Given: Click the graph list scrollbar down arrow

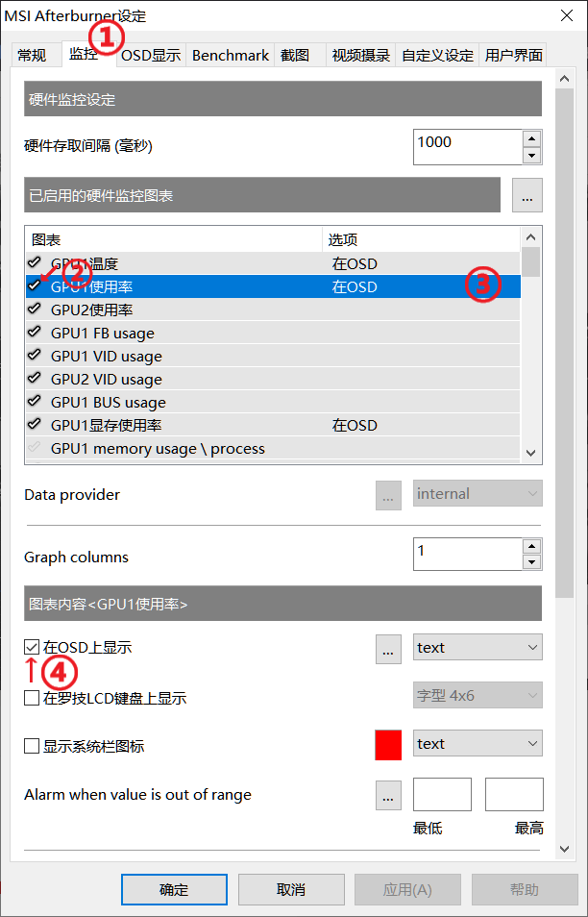Looking at the screenshot, I should 530,453.
